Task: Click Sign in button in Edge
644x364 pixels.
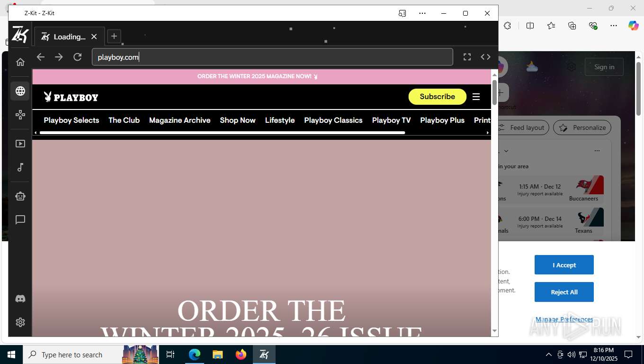Action: click(604, 67)
